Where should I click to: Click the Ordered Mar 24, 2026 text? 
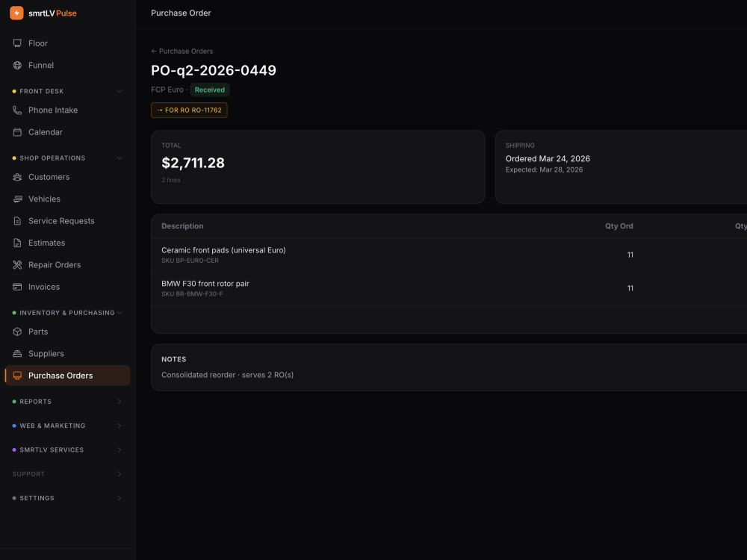[548, 158]
